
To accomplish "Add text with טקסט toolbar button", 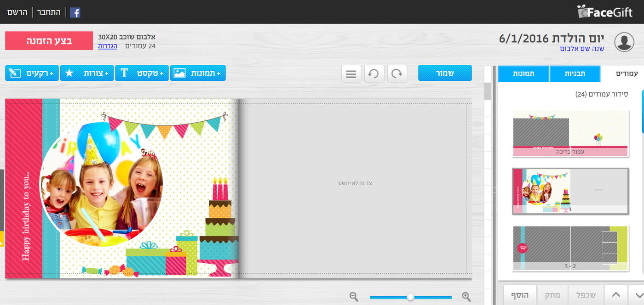I will click(x=142, y=73).
